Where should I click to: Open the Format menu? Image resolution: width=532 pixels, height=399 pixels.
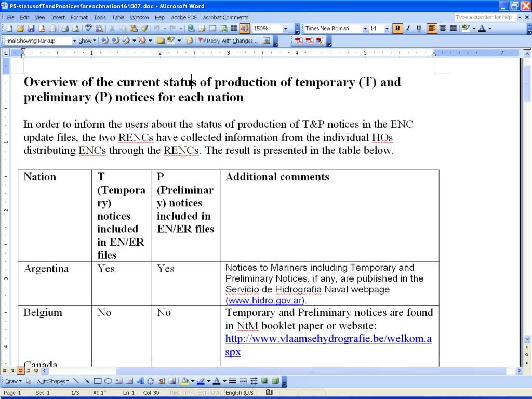(x=79, y=17)
